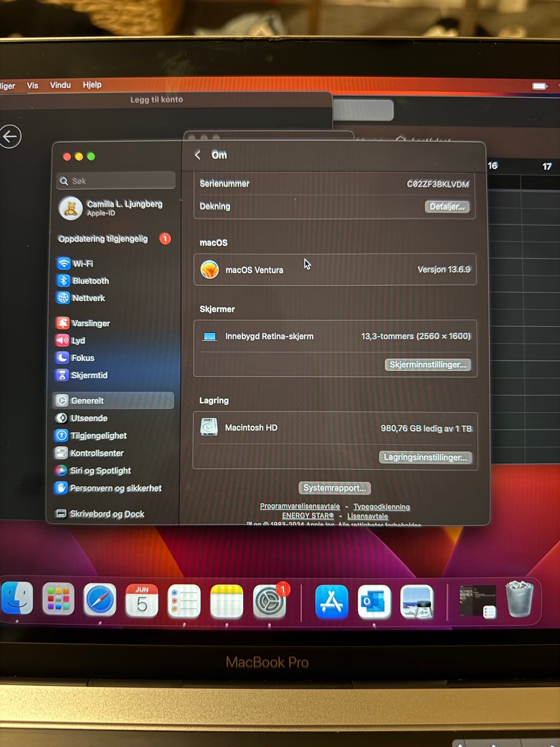
Task: Open Outlook from the Dock
Action: pos(374,602)
